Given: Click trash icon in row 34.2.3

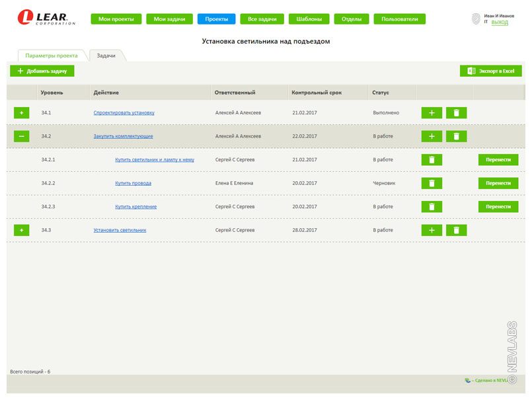Looking at the screenshot, I should [432, 207].
